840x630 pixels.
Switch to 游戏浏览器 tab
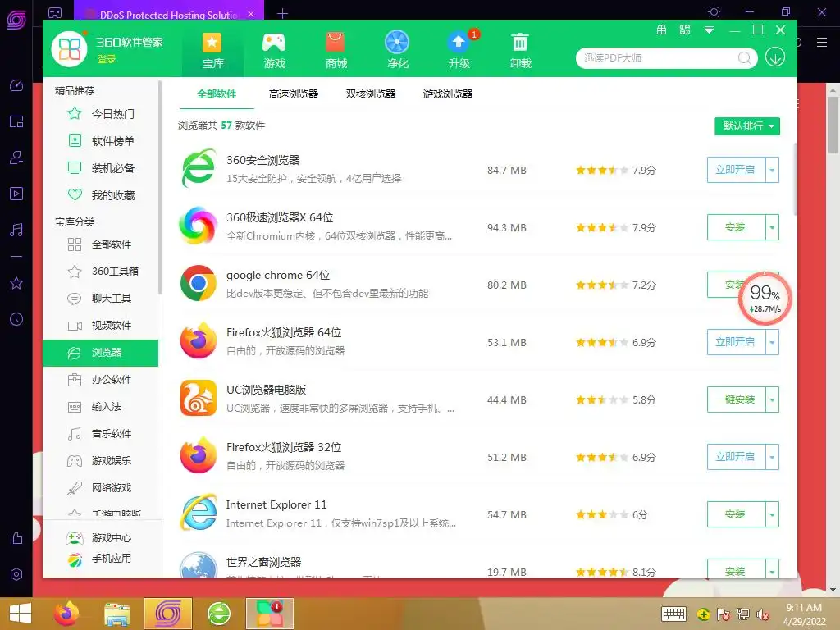pyautogui.click(x=448, y=94)
